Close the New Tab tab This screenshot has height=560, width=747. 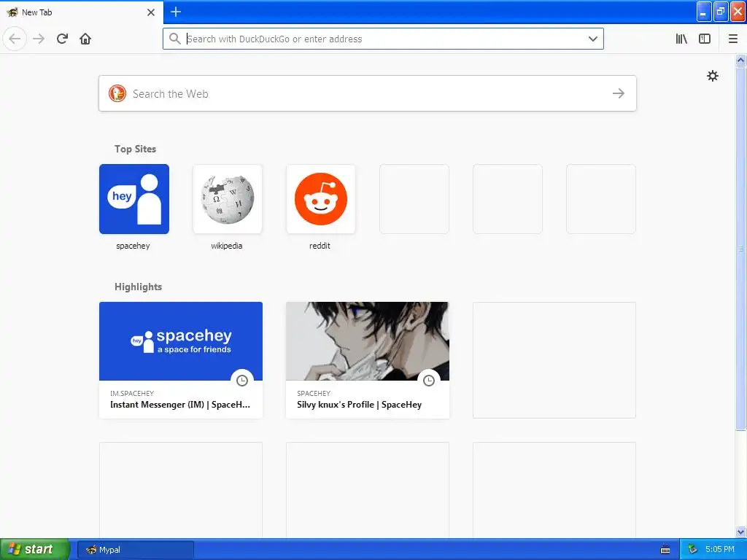151,12
